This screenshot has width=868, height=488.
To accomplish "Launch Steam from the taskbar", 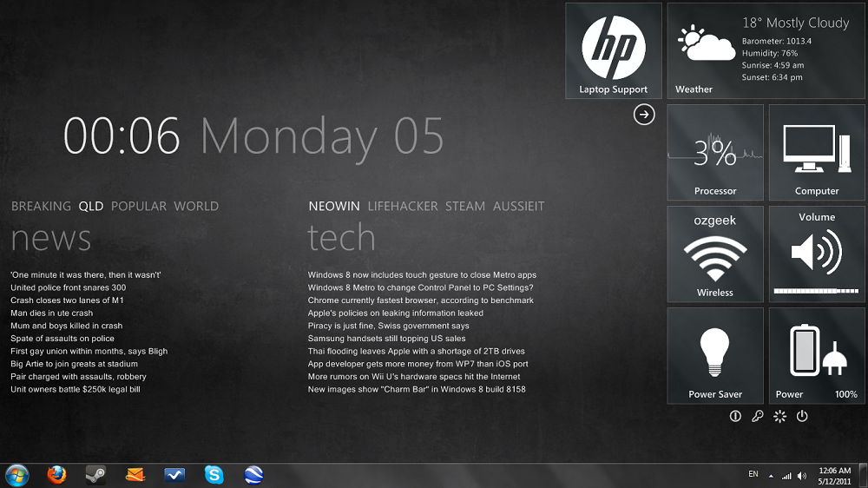I will [x=95, y=475].
